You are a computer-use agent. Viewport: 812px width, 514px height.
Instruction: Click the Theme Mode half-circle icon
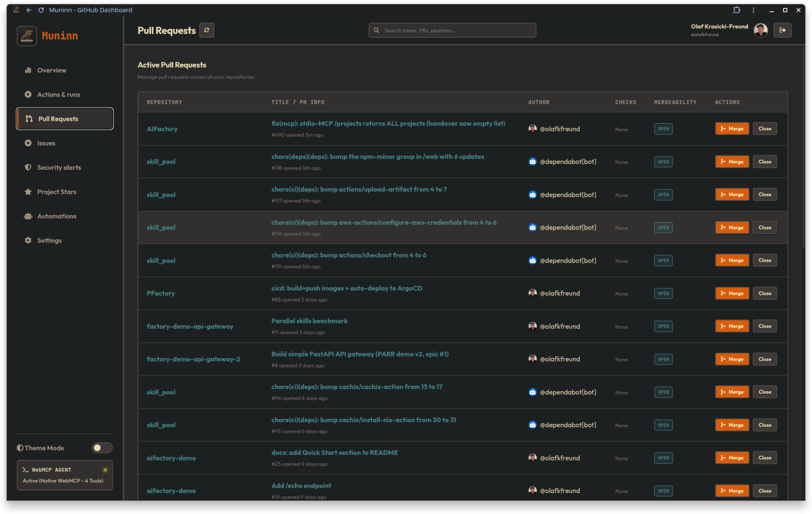point(20,448)
